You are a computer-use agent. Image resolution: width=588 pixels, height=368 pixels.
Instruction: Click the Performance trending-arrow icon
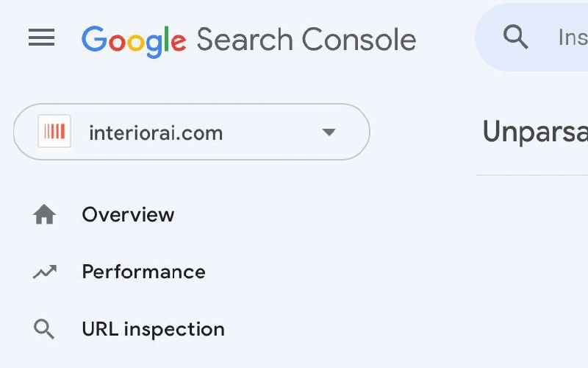pos(44,272)
